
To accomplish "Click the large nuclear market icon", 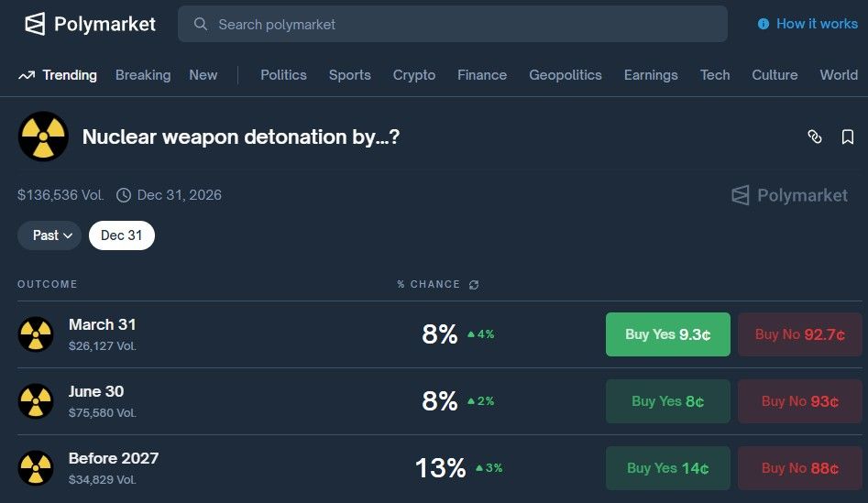I will pyautogui.click(x=43, y=137).
